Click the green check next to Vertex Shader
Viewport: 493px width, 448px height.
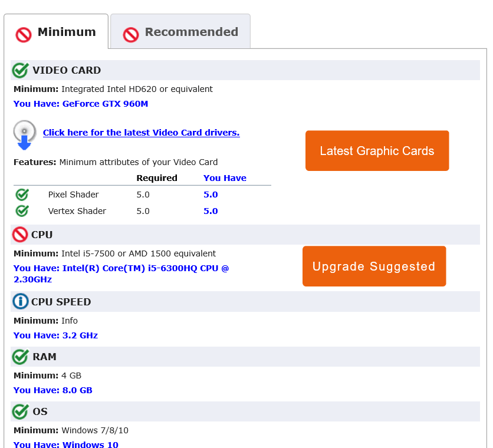point(22,211)
